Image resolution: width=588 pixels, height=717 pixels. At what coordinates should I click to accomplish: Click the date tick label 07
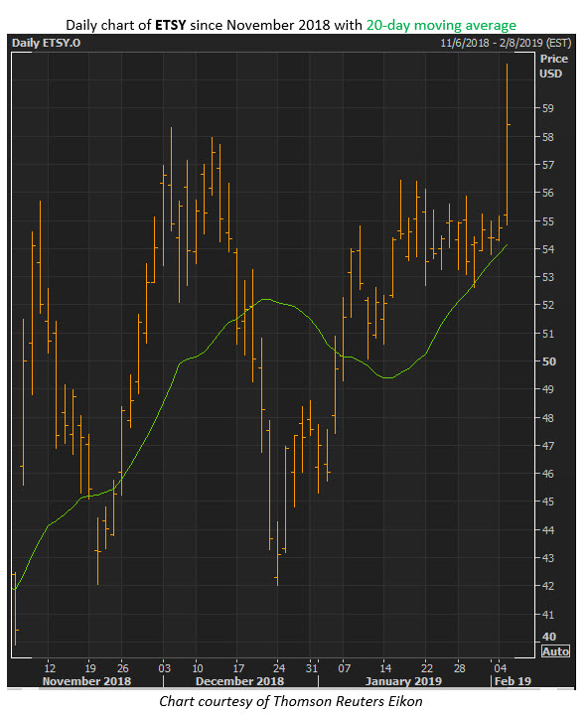click(344, 668)
